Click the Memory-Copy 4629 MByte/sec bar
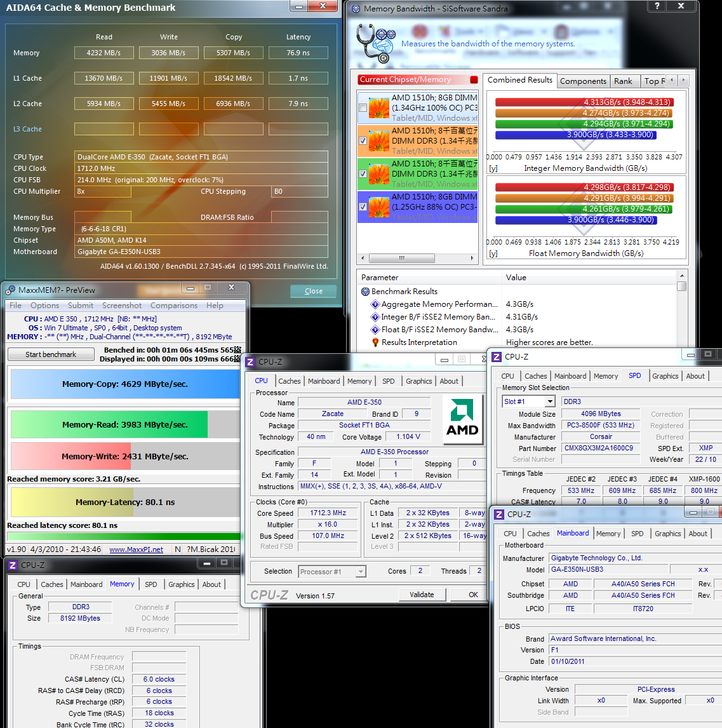Image resolution: width=722 pixels, height=728 pixels. point(125,384)
